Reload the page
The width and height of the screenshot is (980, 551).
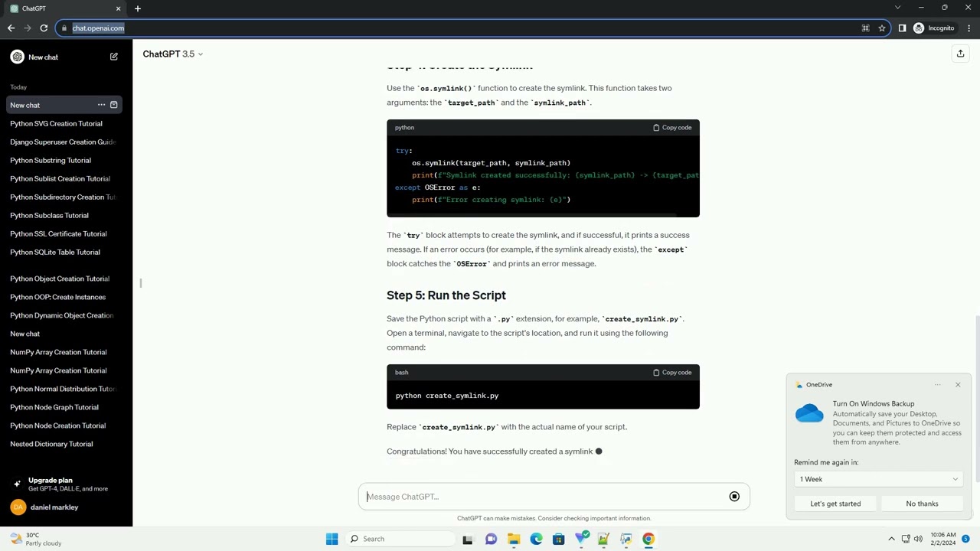pyautogui.click(x=44, y=28)
